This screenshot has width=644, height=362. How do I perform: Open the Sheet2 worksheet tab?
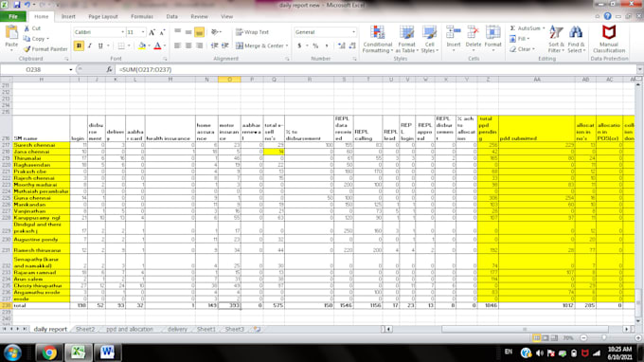pyautogui.click(x=85, y=329)
